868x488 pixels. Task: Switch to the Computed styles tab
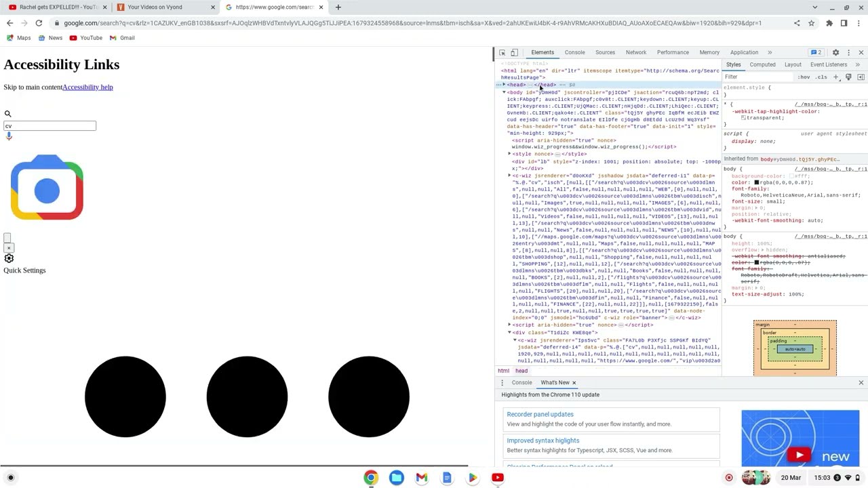tap(762, 64)
